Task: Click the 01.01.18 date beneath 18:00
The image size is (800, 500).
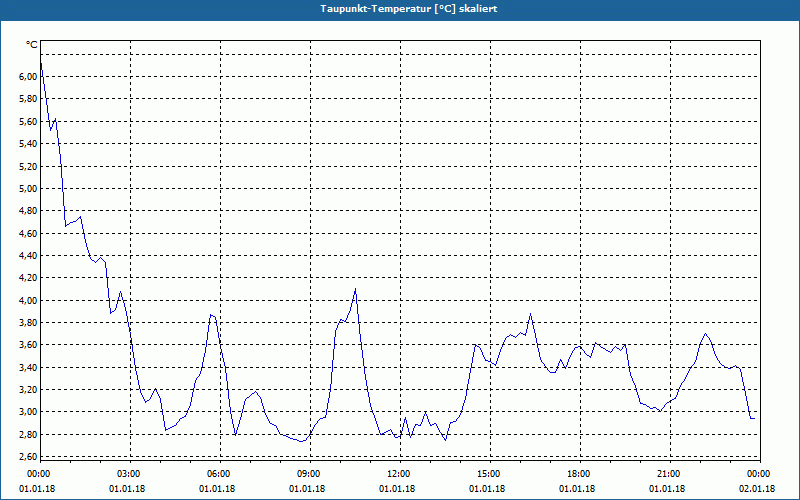Action: coord(577,489)
